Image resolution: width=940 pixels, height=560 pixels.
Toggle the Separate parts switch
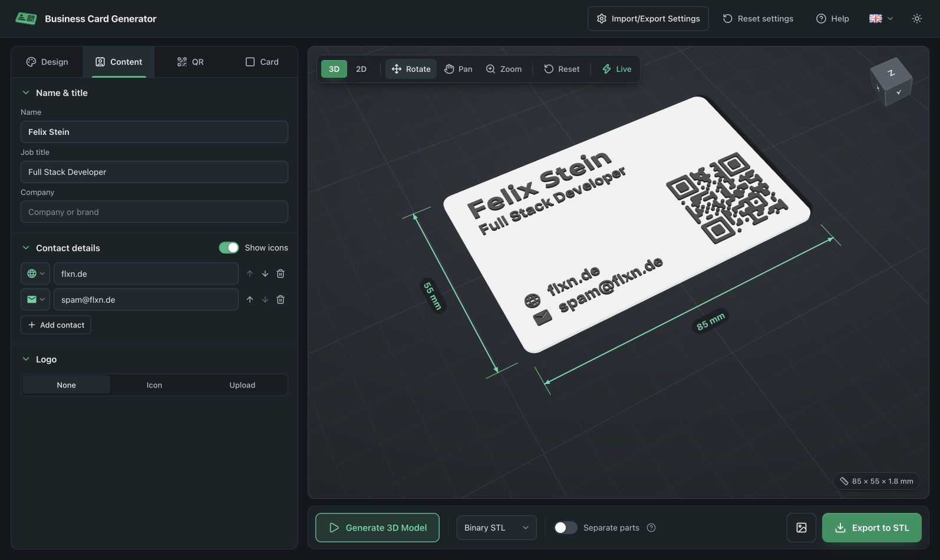[x=566, y=528]
